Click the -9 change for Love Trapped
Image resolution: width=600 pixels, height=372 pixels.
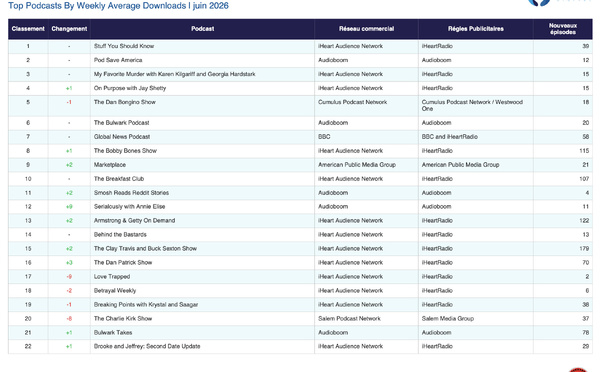(69, 277)
